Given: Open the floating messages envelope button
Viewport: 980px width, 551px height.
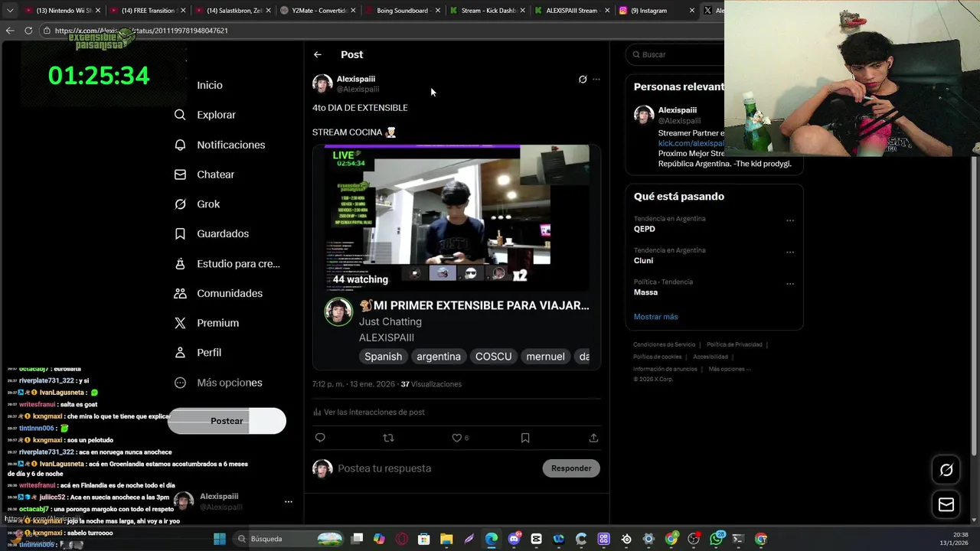Looking at the screenshot, I should click(x=946, y=504).
